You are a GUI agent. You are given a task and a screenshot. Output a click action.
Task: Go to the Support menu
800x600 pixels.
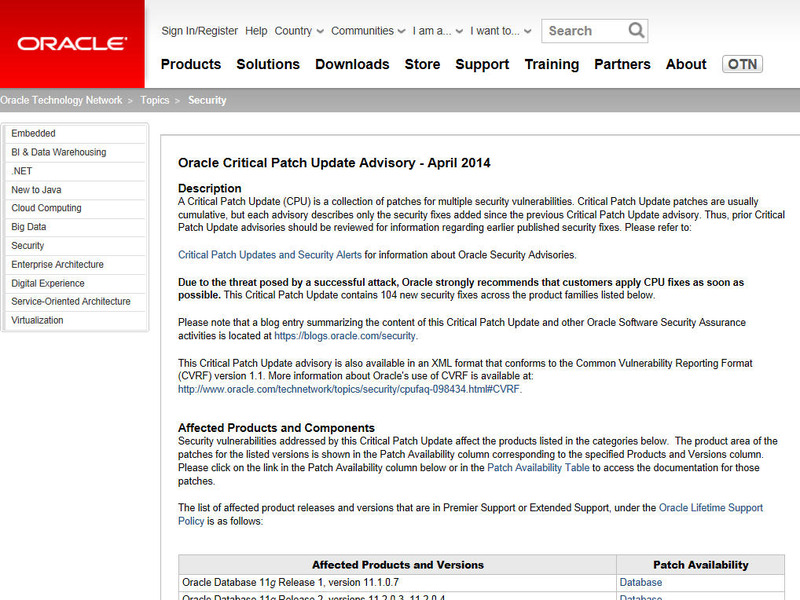point(482,64)
